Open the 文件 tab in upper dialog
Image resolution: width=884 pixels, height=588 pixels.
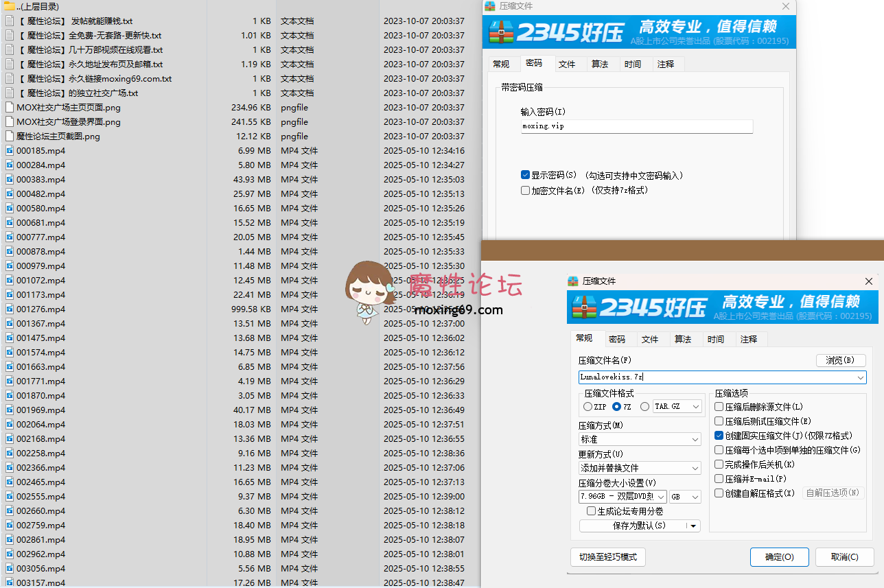pyautogui.click(x=567, y=64)
